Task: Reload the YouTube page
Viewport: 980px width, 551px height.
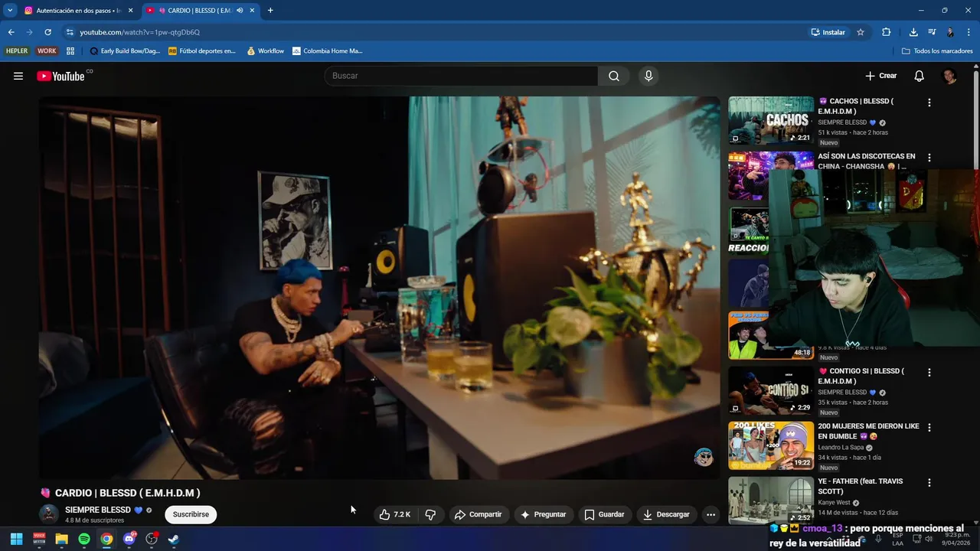Action: 47,32
